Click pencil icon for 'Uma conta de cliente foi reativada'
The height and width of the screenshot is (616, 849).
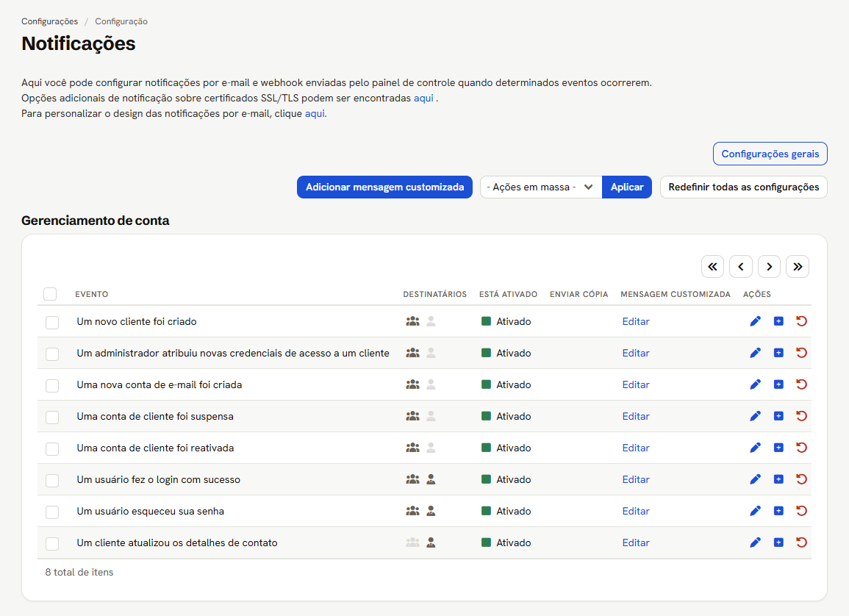click(756, 448)
